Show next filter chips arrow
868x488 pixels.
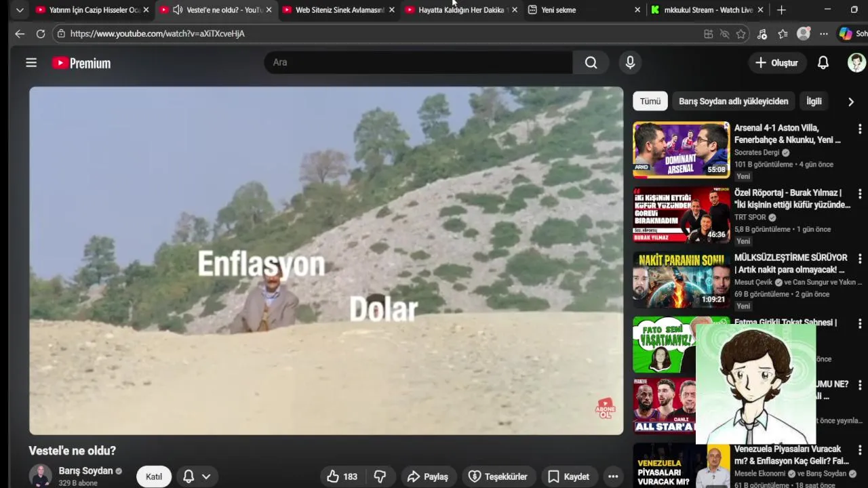click(x=851, y=102)
